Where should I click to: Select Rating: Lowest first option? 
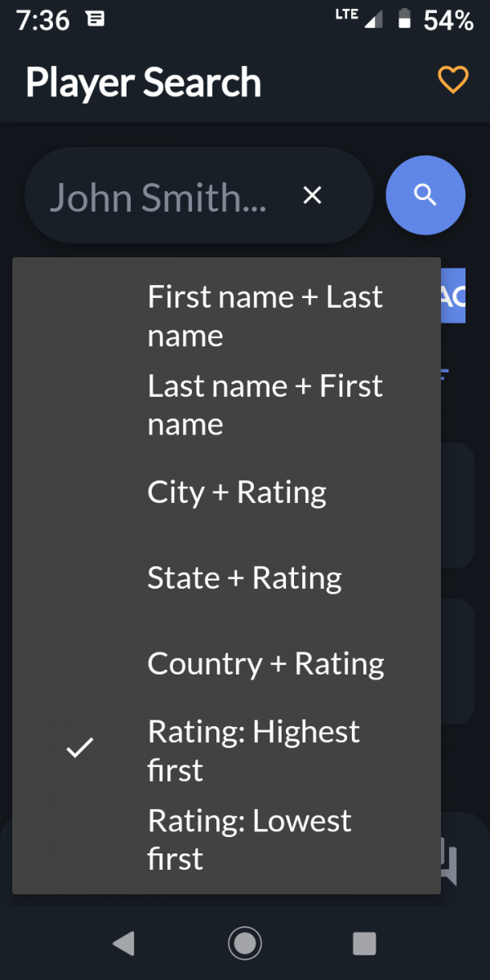pos(227,839)
